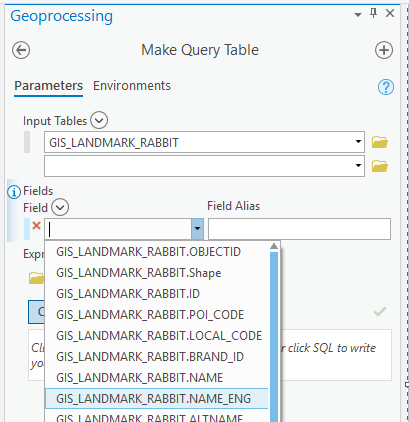The height and width of the screenshot is (422, 409).
Task: Expand the Input Tables chevron button
Action: (x=99, y=120)
